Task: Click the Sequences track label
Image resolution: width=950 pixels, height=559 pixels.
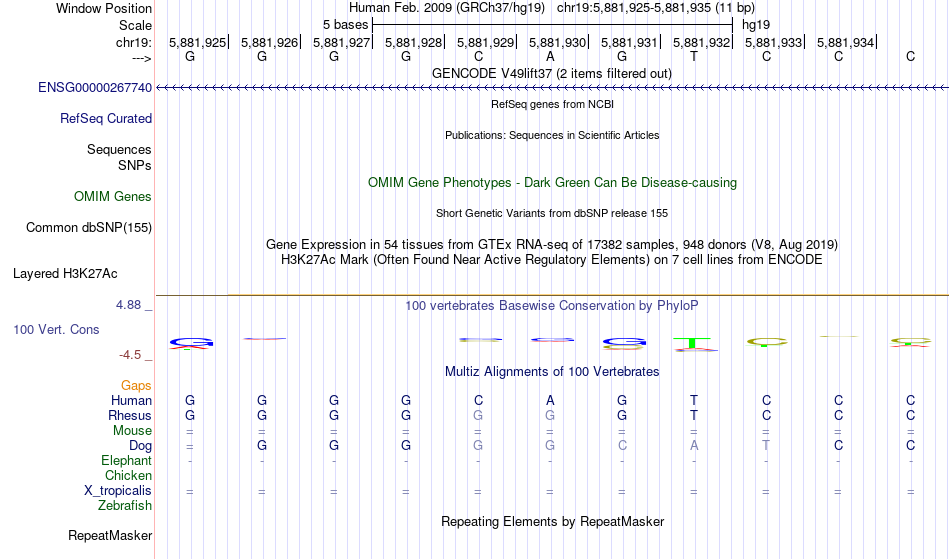Action: pos(119,150)
